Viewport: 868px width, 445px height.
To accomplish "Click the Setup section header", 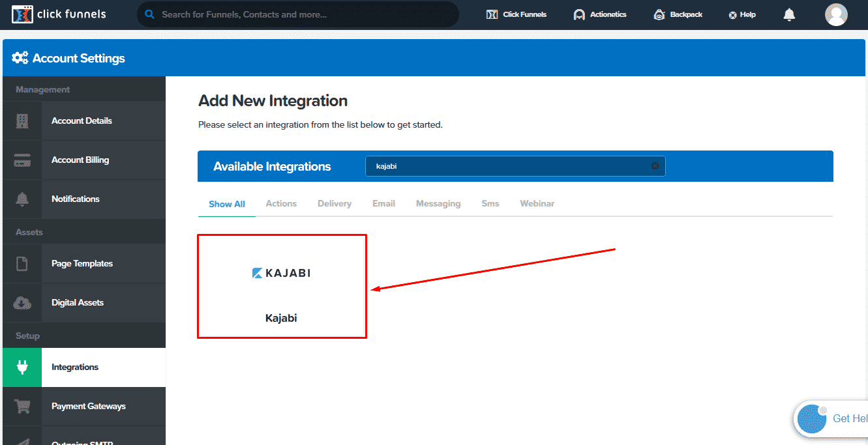I will [28, 336].
